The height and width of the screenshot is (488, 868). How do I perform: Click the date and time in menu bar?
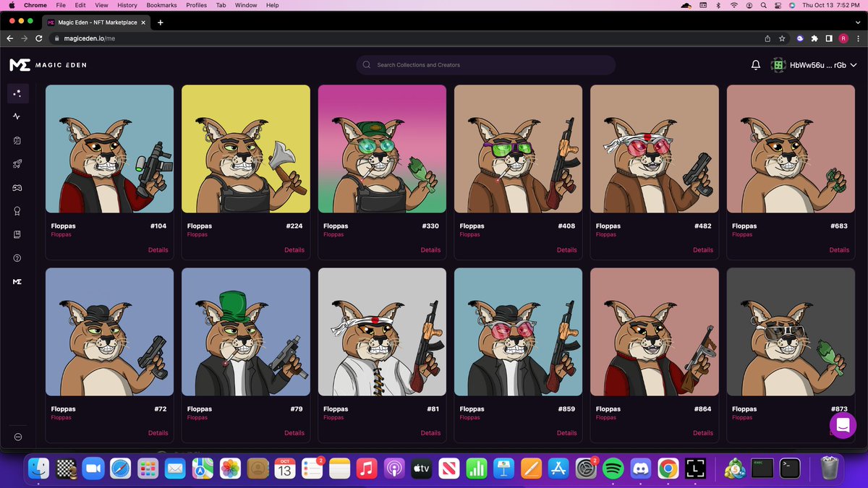833,5
